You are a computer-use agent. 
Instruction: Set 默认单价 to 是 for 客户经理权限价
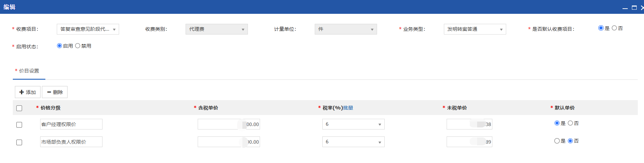coord(557,123)
